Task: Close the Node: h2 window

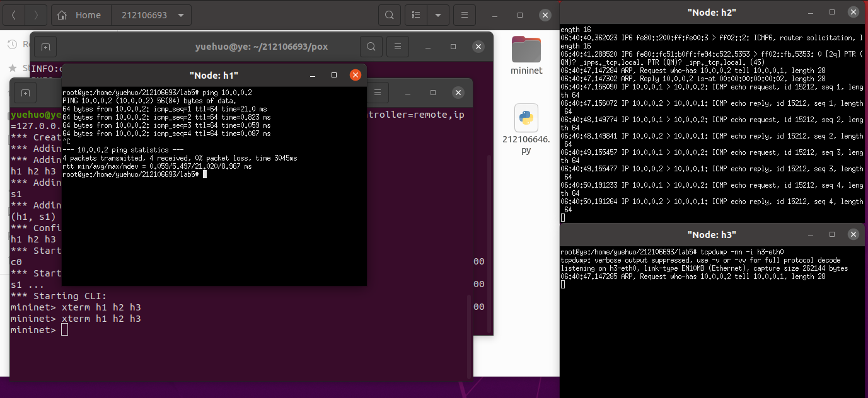Action: point(854,12)
